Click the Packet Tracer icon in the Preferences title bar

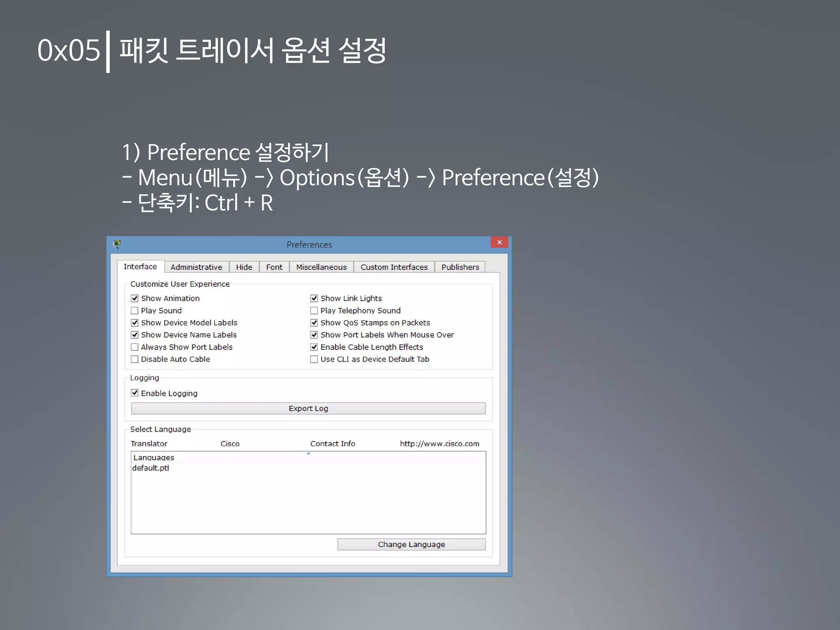(117, 244)
